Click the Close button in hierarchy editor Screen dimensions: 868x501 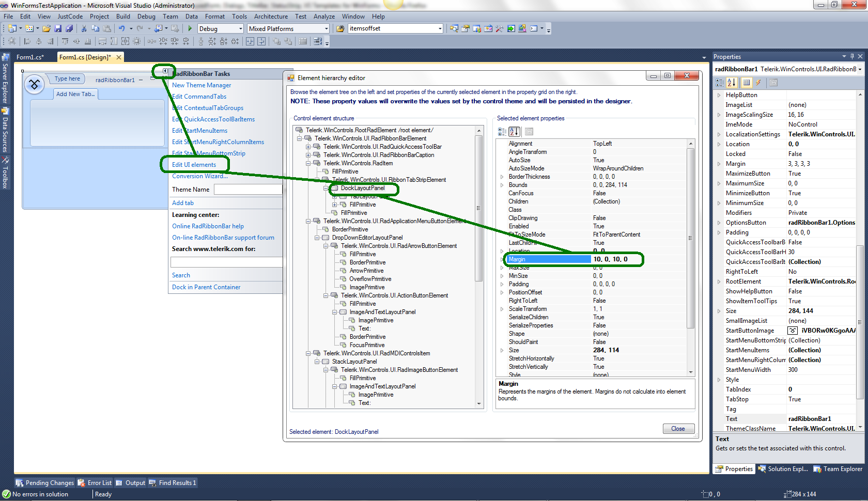[678, 429]
